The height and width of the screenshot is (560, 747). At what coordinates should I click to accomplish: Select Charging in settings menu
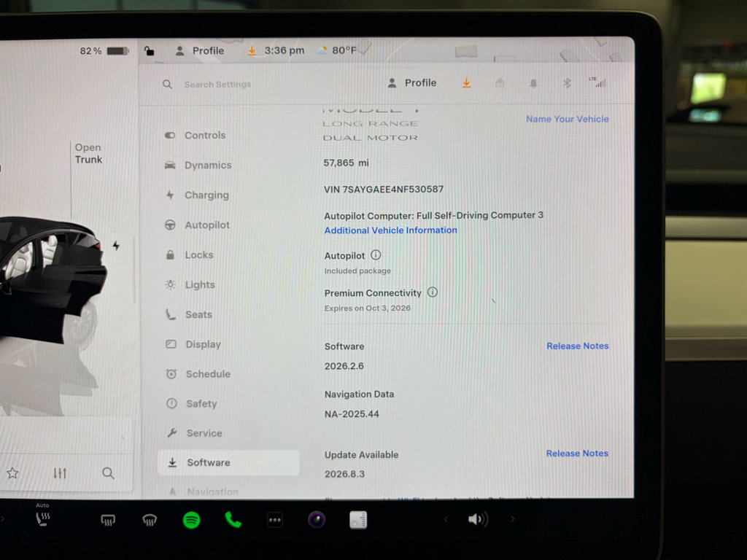(206, 195)
